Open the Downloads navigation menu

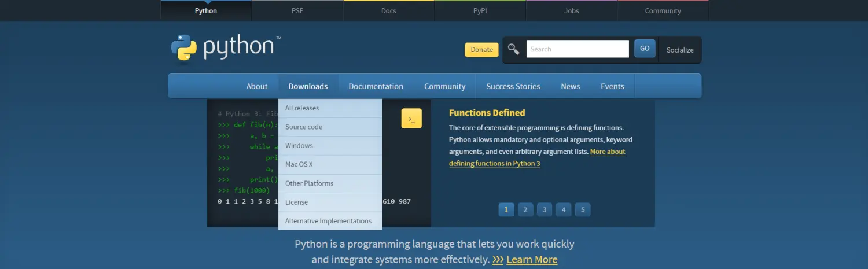coord(308,86)
